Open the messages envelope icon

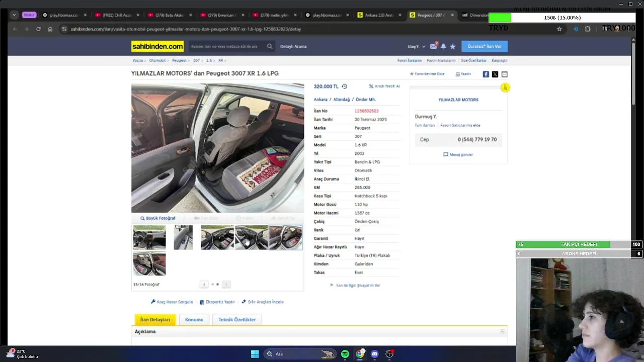tap(433, 46)
